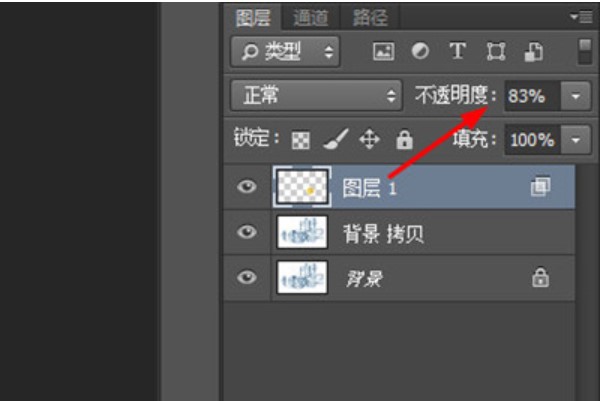Open the 正常 blend mode dropdown

click(x=316, y=95)
